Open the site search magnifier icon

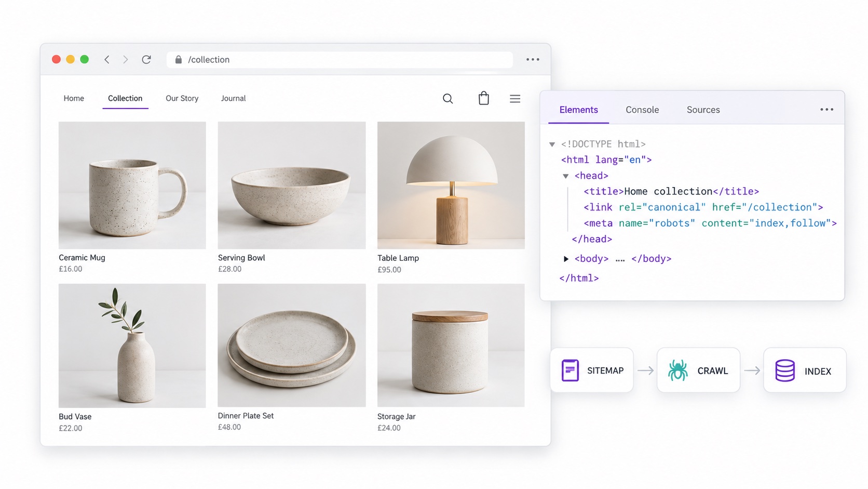[447, 99]
